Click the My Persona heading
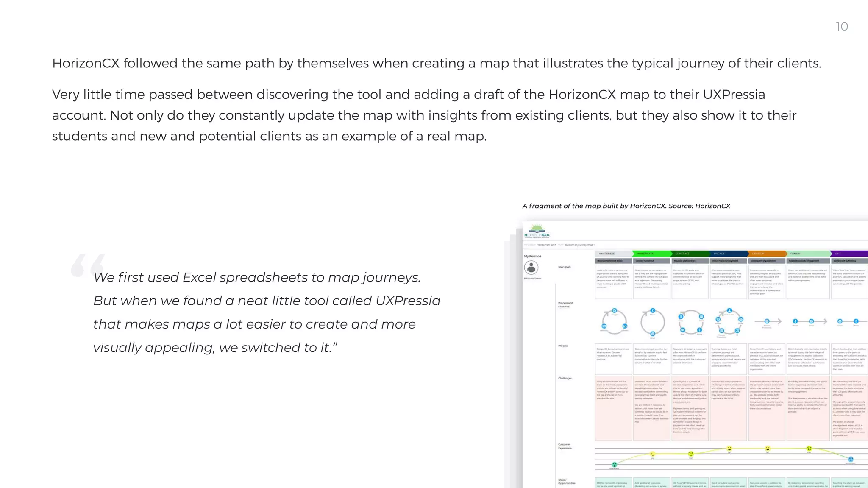 [532, 256]
